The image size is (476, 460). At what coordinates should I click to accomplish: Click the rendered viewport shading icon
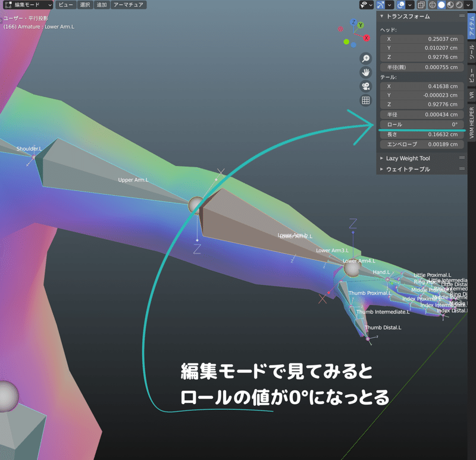pos(458,5)
